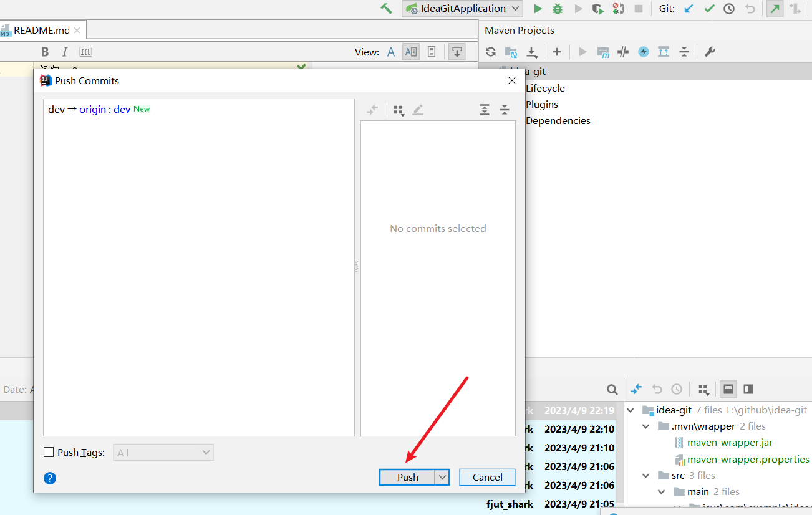Select the commit dated 2023/4/9 21:05

579,504
